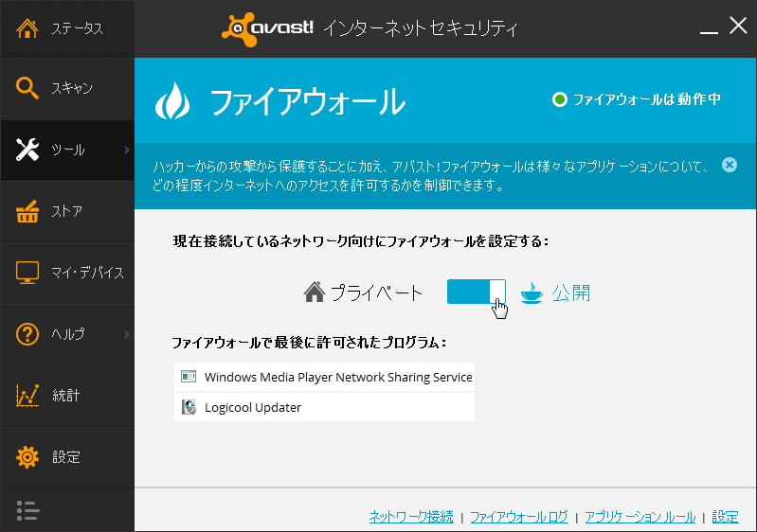The height and width of the screenshot is (532, 757).
Task: Select the 公開 network option
Action: (x=570, y=293)
